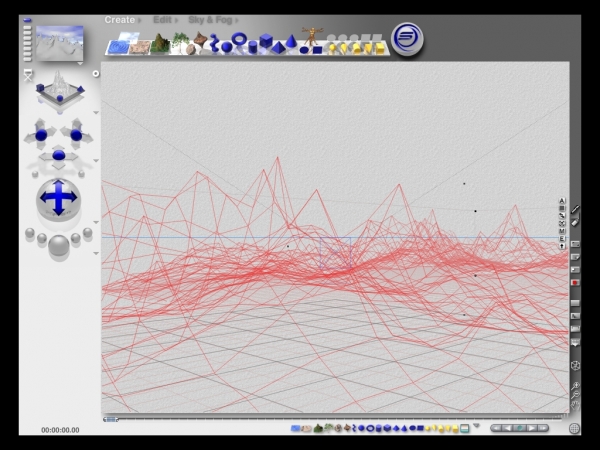The image size is (600, 450).
Task: Create a cube primitive
Action: [x=266, y=40]
